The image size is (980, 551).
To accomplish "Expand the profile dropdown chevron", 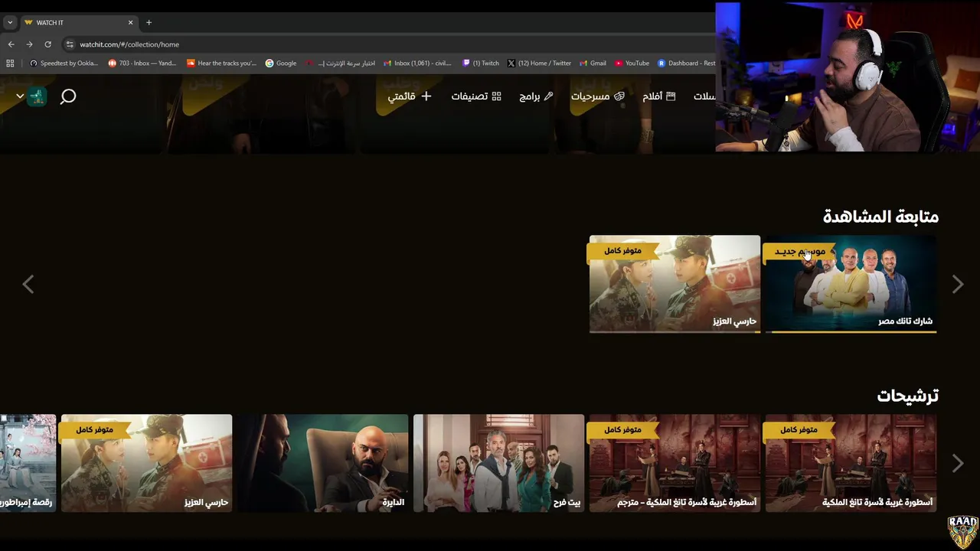I will click(20, 96).
